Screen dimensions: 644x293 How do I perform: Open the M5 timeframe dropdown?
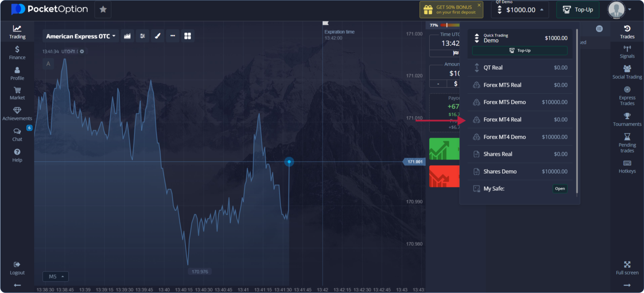(x=56, y=277)
